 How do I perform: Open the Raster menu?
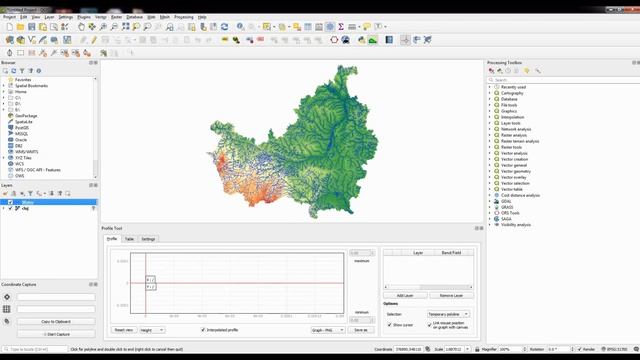pyautogui.click(x=116, y=17)
